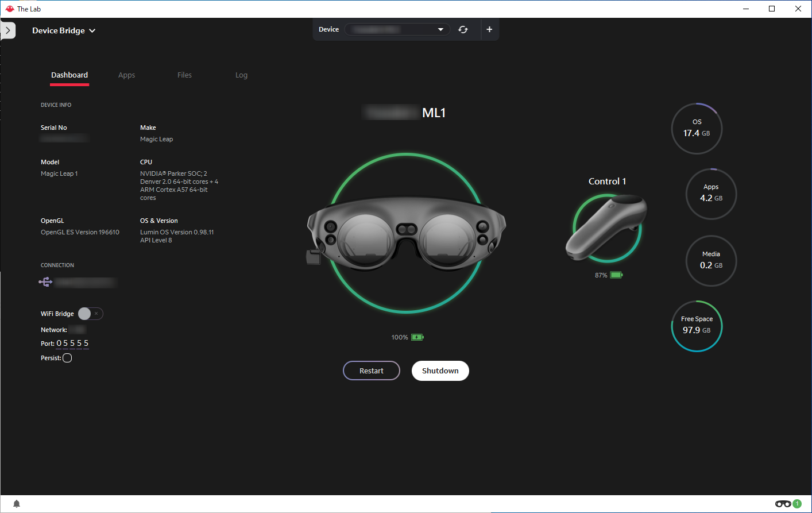The width and height of the screenshot is (812, 513).
Task: Select the Magic Leap headset image
Action: point(407,233)
